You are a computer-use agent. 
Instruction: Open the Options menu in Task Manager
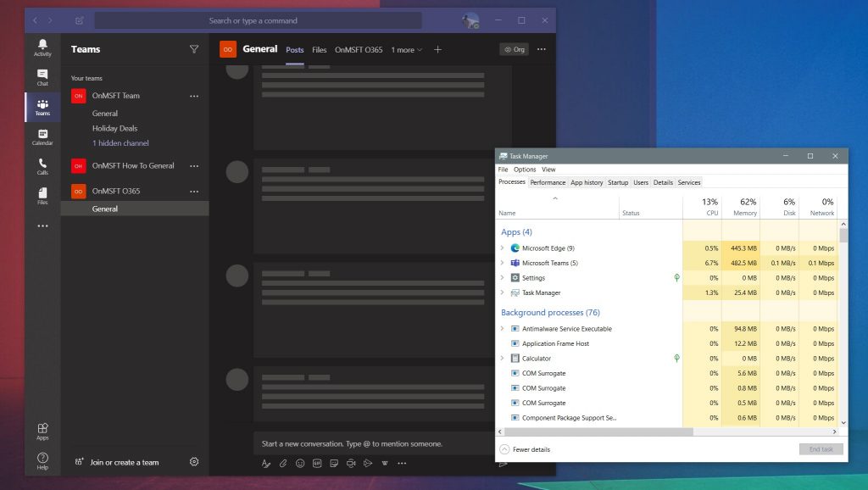pos(525,170)
